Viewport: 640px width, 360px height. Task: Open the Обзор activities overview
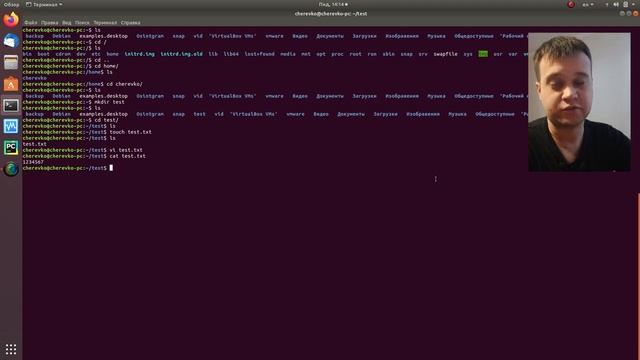(11, 4)
